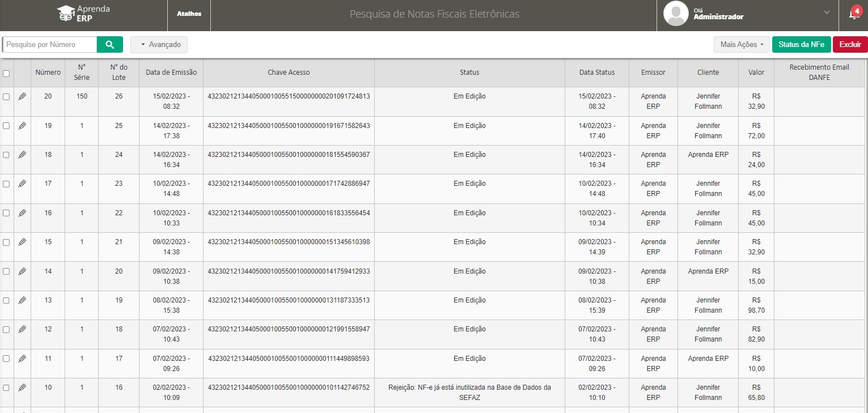Click the Status da NFe button

[x=801, y=44]
